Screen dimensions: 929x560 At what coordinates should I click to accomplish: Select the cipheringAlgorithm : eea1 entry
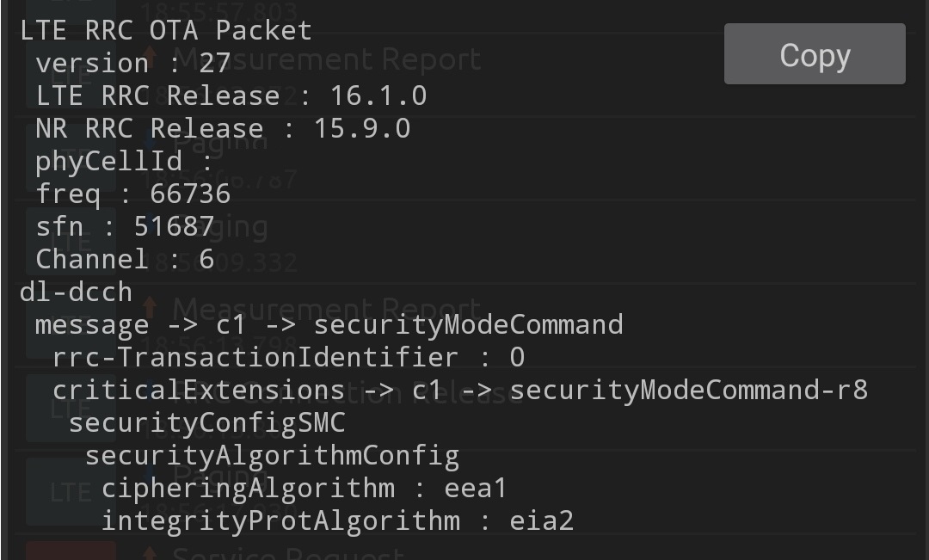[305, 488]
